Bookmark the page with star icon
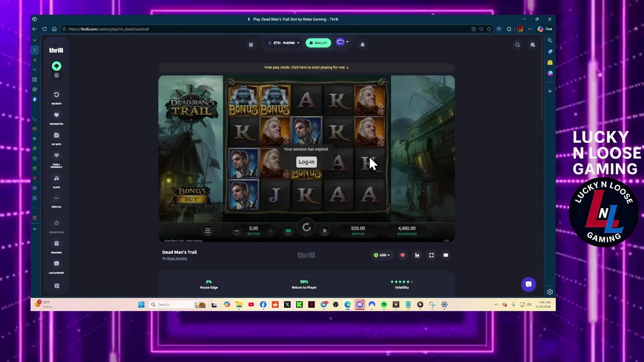Screen dimensions: 644x362 click(x=489, y=29)
